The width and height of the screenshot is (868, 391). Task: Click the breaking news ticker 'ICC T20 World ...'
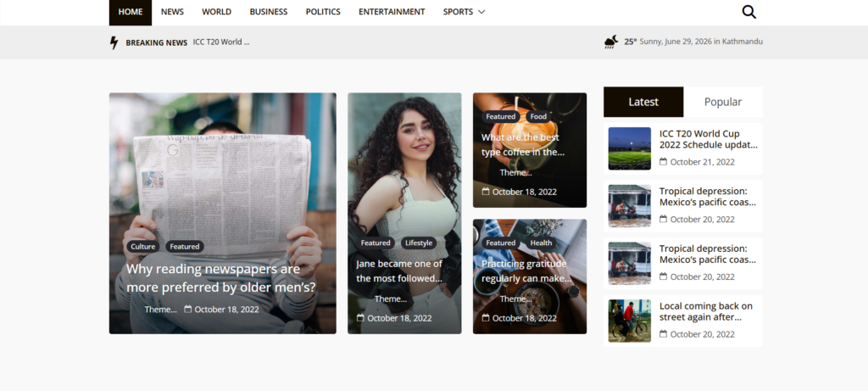[x=221, y=42]
